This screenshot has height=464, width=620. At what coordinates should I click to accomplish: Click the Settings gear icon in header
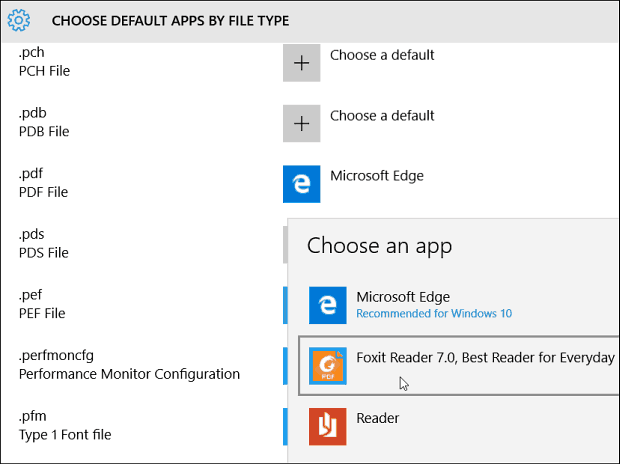tap(19, 20)
